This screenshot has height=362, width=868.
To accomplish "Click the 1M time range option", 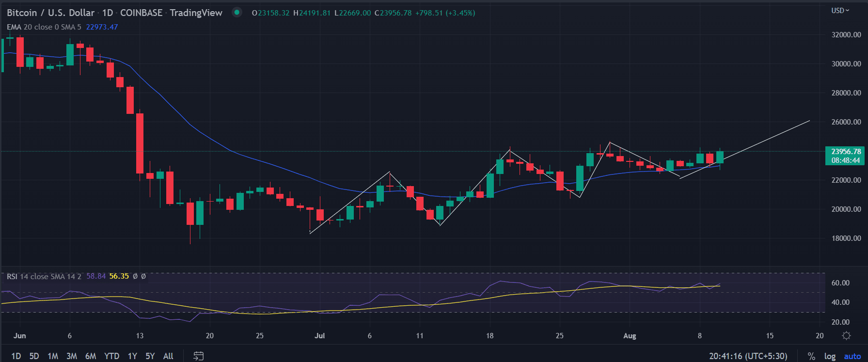I will [x=53, y=356].
